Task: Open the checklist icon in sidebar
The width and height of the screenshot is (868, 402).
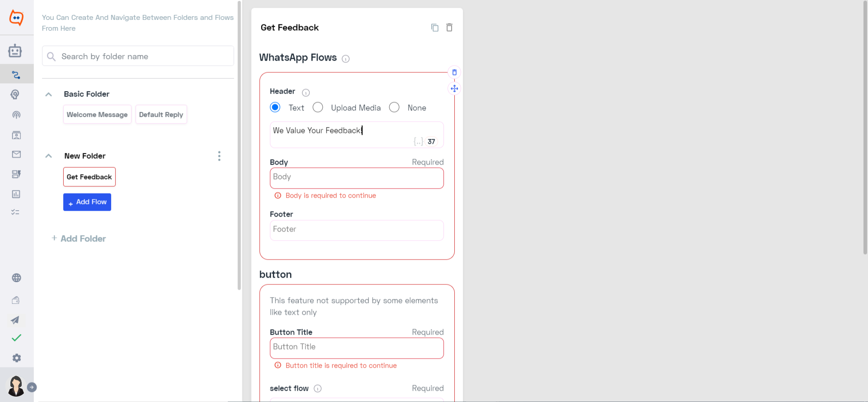Action: [15, 212]
